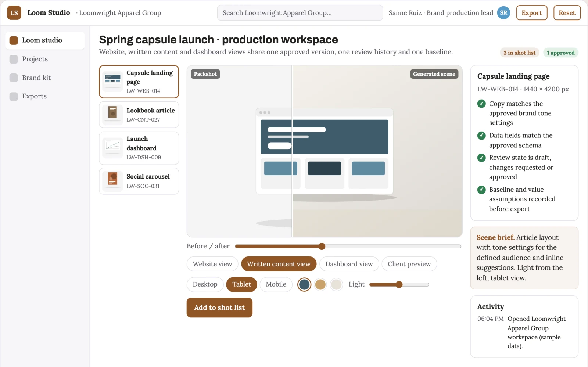Click the 06:04 PM activity entry

coord(524,332)
